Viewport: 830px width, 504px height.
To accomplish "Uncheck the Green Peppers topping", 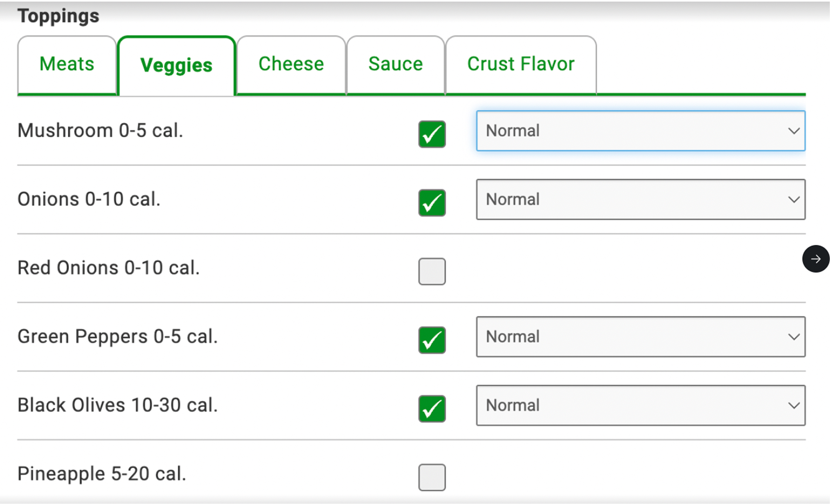I will click(432, 340).
